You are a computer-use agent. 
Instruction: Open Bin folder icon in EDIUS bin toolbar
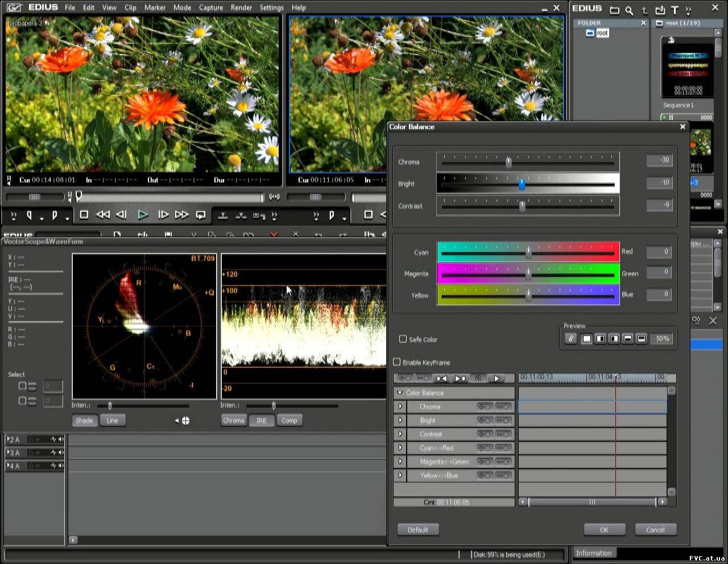(615, 10)
